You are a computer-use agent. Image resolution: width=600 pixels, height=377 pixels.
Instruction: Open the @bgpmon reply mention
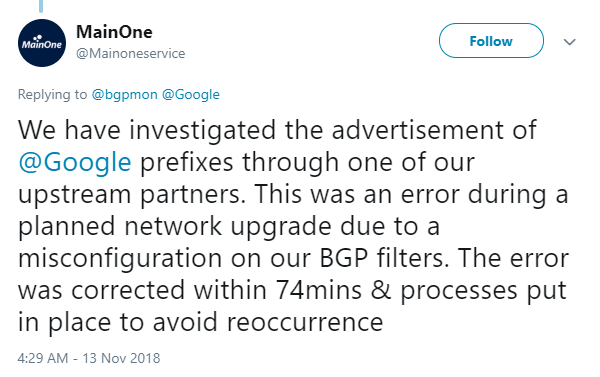pyautogui.click(x=124, y=95)
